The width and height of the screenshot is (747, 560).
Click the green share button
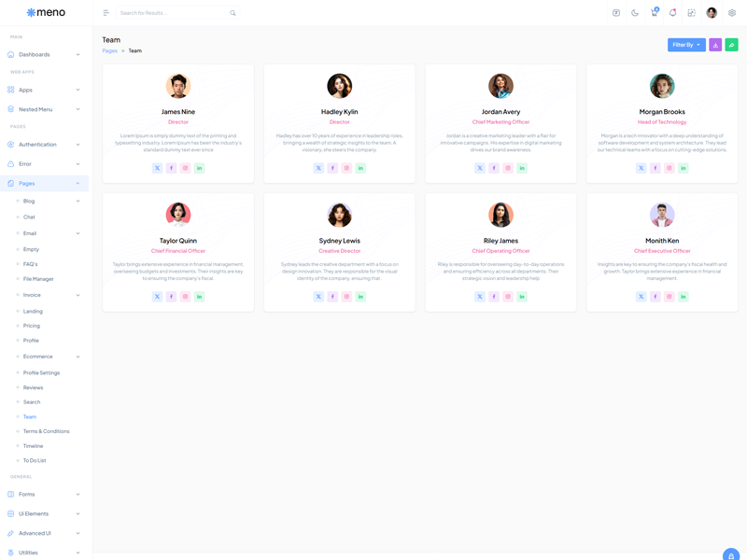click(x=731, y=45)
